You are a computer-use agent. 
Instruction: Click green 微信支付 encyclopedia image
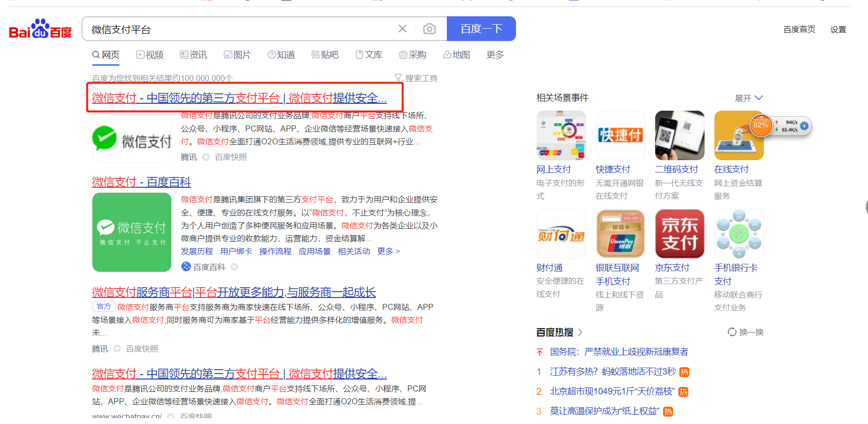tap(132, 232)
